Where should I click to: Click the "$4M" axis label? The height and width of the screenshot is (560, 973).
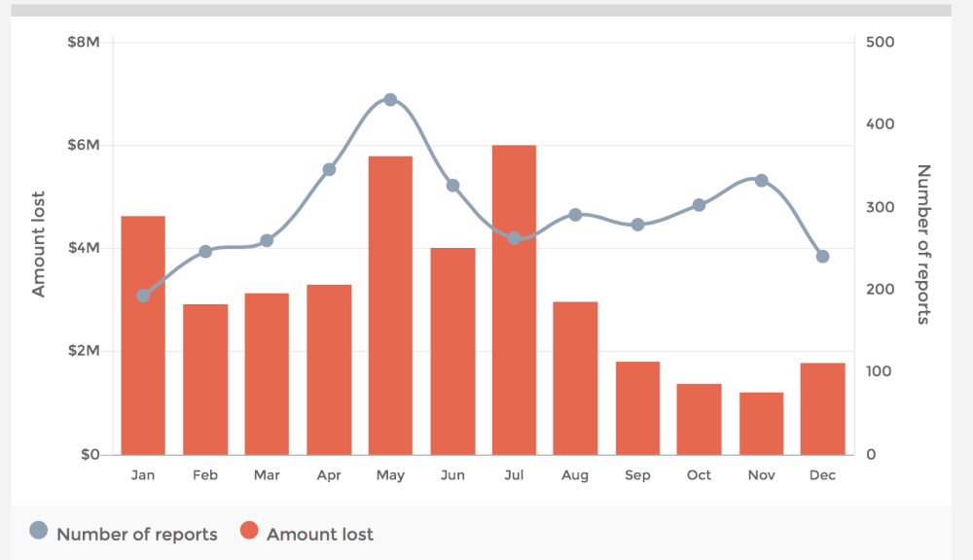click(84, 248)
